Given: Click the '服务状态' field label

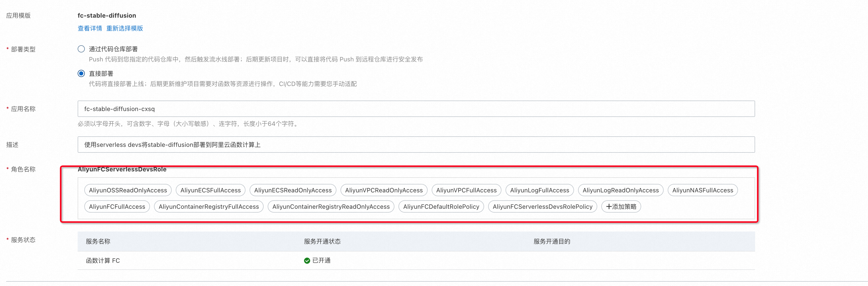Looking at the screenshot, I should pos(23,240).
